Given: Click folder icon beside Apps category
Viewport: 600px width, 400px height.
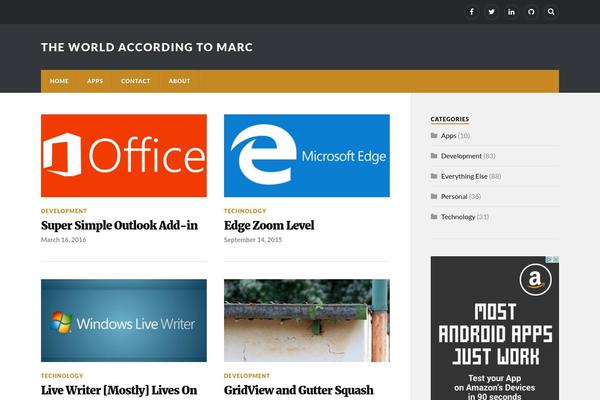Looking at the screenshot, I should click(434, 136).
